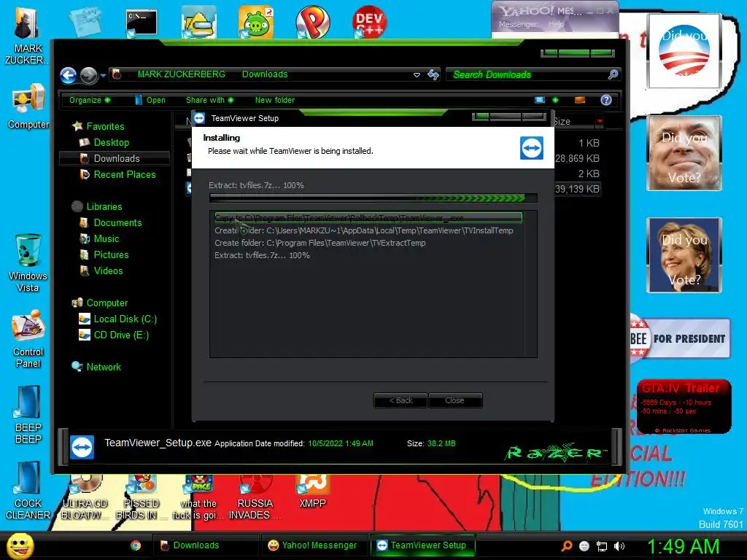Launch Bad Piggies desktop shortcut
Viewport: 747px width, 560px height.
[256, 22]
